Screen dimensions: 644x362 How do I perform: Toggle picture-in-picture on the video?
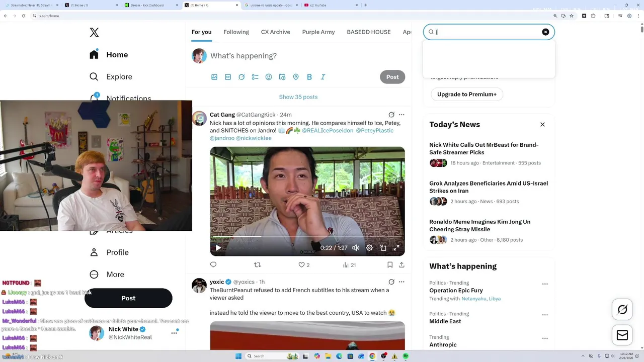383,248
